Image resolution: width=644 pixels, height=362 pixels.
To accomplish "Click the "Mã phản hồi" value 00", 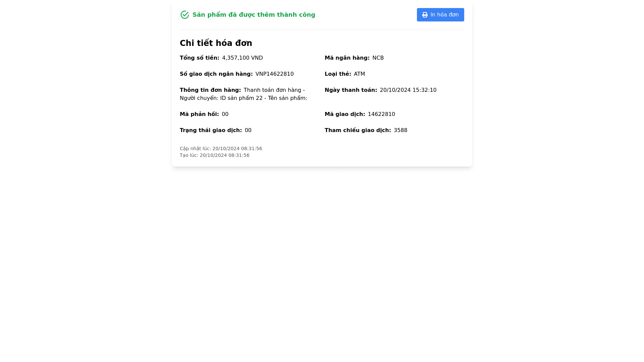I will point(225,114).
